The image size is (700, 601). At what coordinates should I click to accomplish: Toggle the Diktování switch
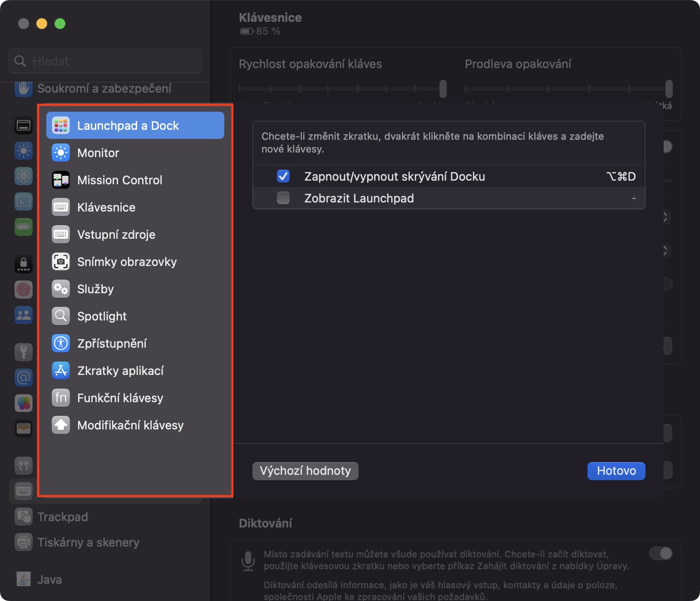coord(661,553)
